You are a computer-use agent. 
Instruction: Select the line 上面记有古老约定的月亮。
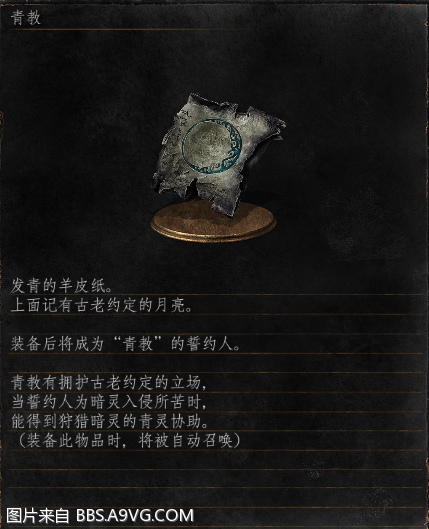pyautogui.click(x=102, y=305)
